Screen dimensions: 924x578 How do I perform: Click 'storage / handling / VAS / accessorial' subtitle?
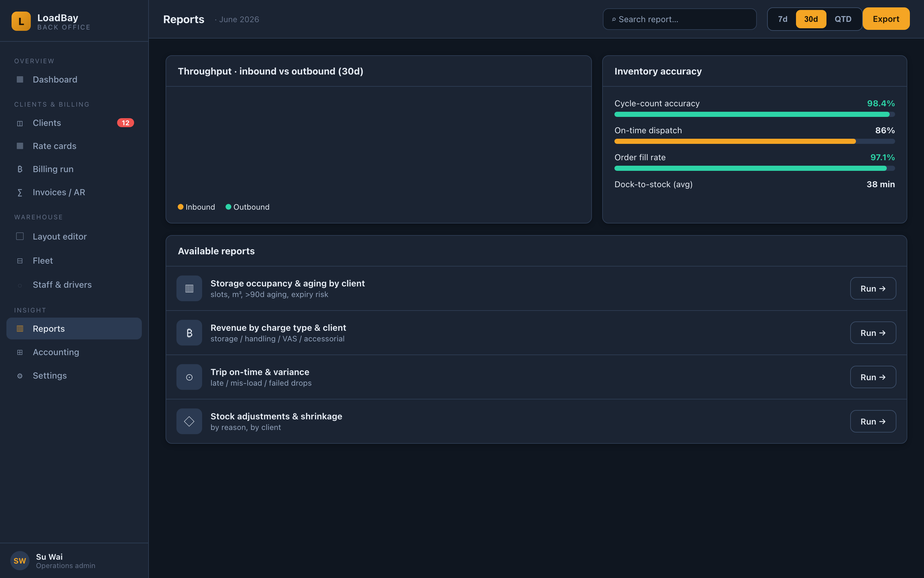[x=277, y=339]
